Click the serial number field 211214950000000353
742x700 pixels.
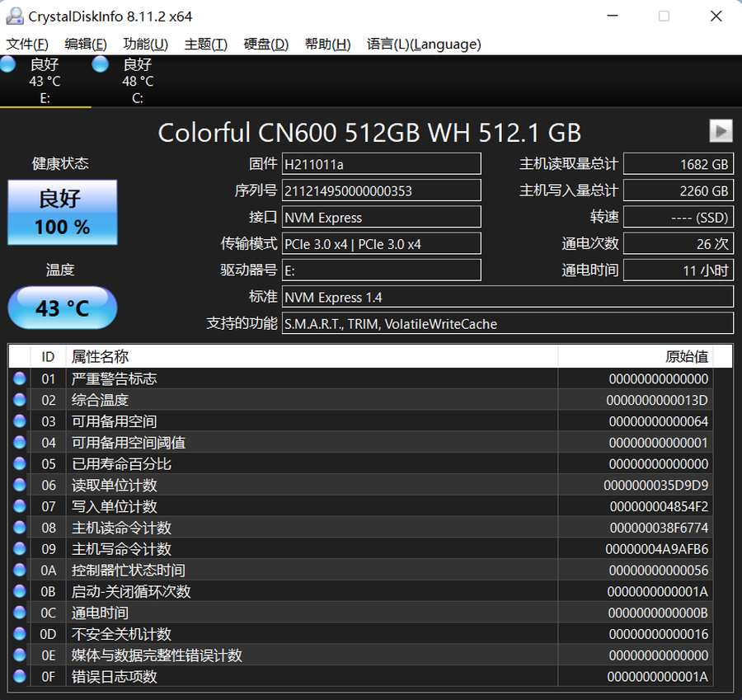pyautogui.click(x=382, y=190)
